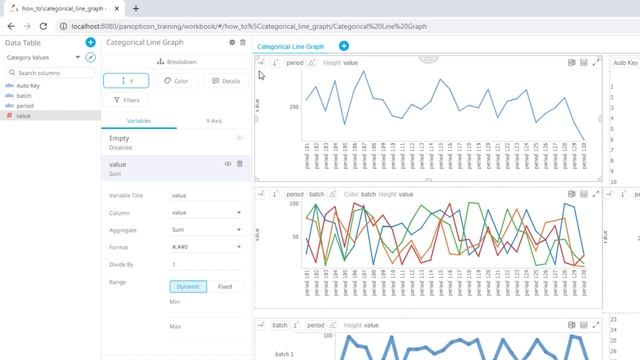Open the Column dropdown showing value

coord(206,213)
